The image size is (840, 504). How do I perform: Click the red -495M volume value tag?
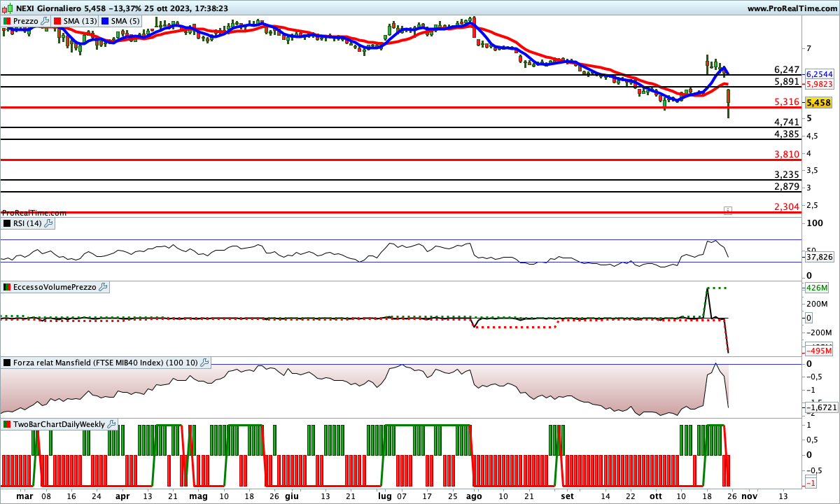[x=818, y=350]
